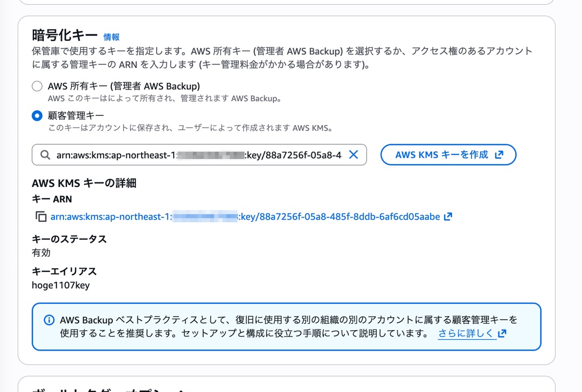Click the さらに詳しく link in the info banner
The height and width of the screenshot is (392, 582).
click(x=467, y=333)
